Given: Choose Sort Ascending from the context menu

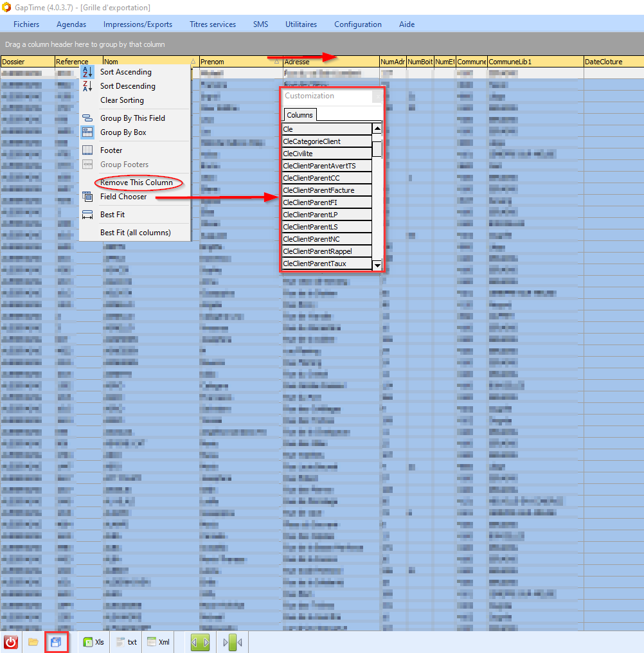Looking at the screenshot, I should [x=125, y=72].
